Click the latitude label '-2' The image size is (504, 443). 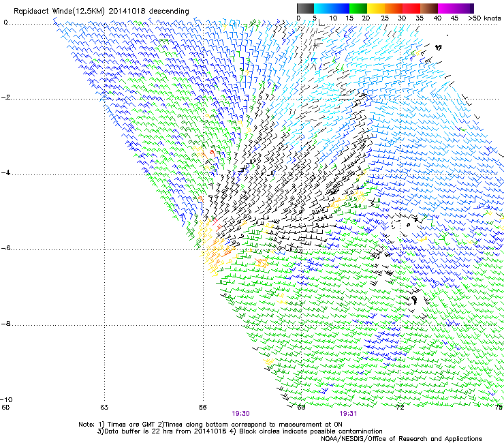5,97
